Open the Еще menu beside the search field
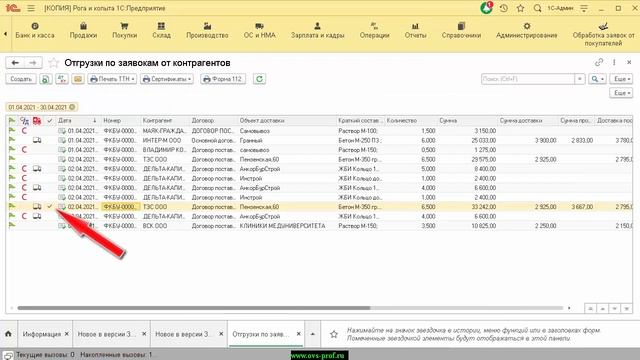640x360 pixels. pos(622,79)
